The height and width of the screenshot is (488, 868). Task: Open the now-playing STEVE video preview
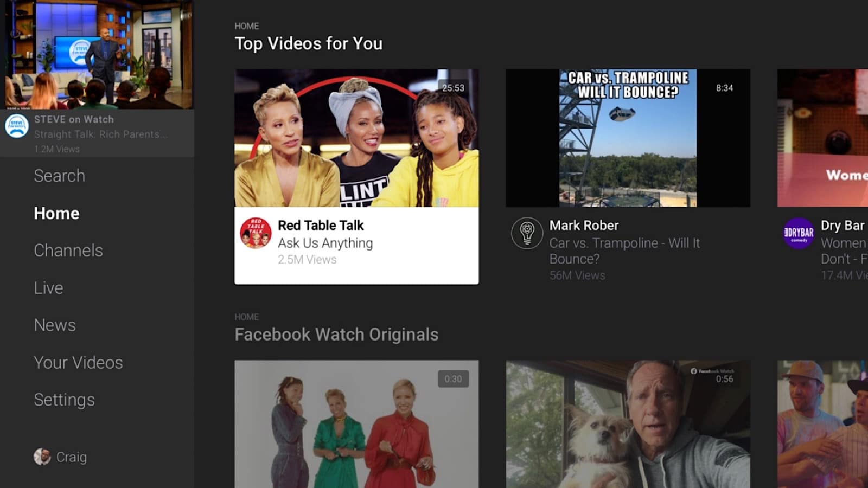click(98, 54)
